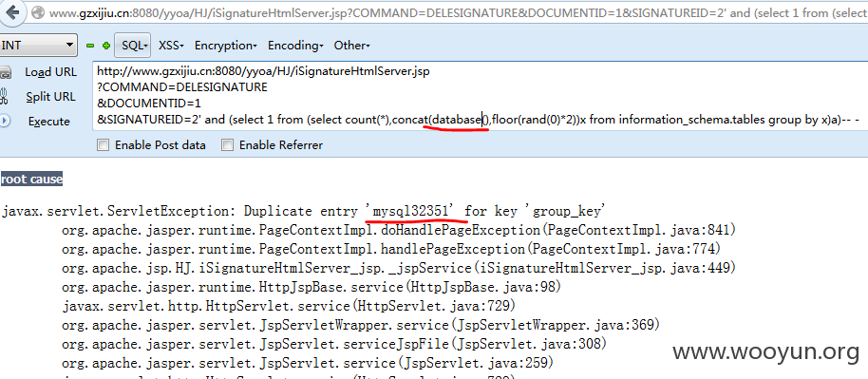This screenshot has height=379, width=868.
Task: Click the '&DOCUMENTID=1' line
Action: pyautogui.click(x=149, y=103)
